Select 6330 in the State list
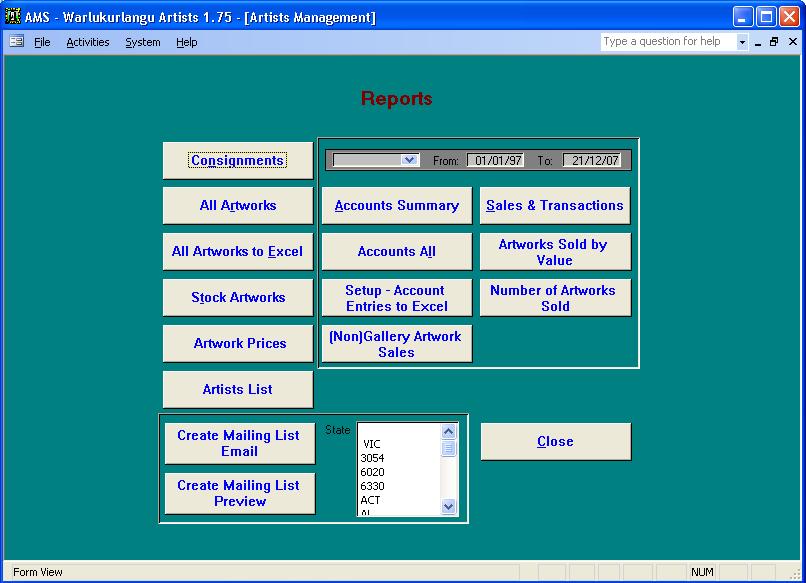 click(399, 486)
